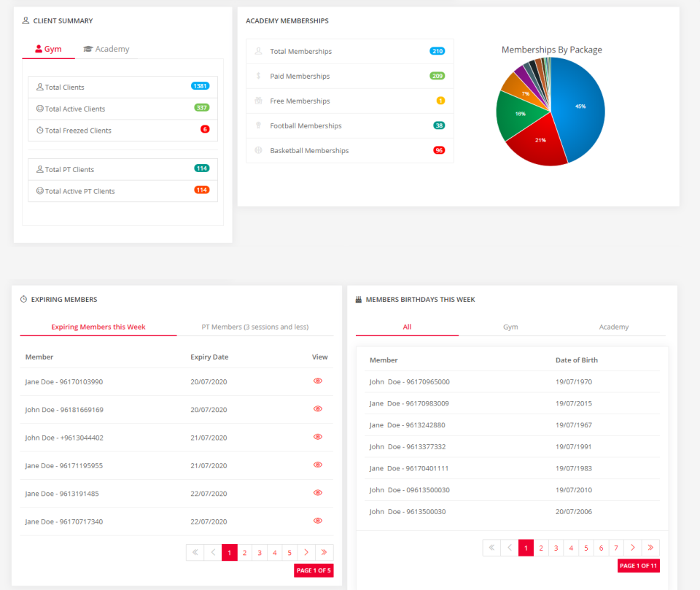Switch to the Academy tab in Client Summary

(x=106, y=49)
